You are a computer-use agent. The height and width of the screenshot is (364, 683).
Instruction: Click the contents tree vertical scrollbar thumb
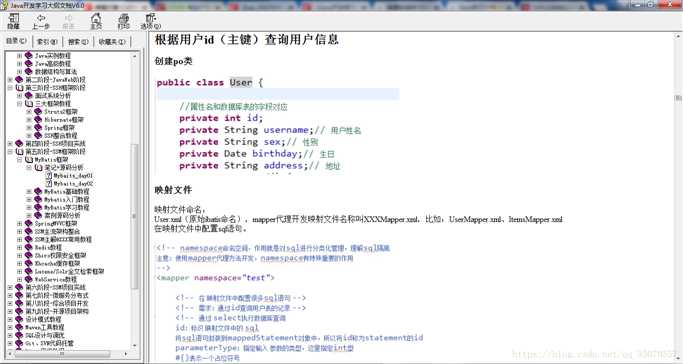pos(134,216)
